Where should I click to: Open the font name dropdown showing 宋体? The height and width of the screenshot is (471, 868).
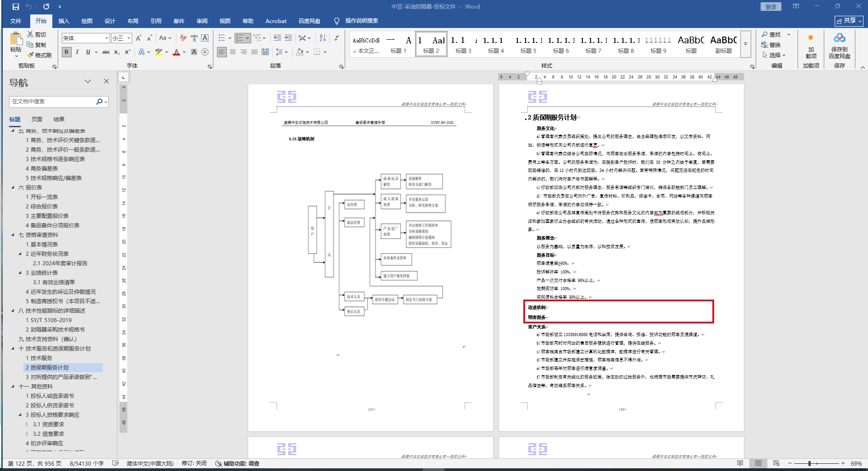pyautogui.click(x=106, y=38)
